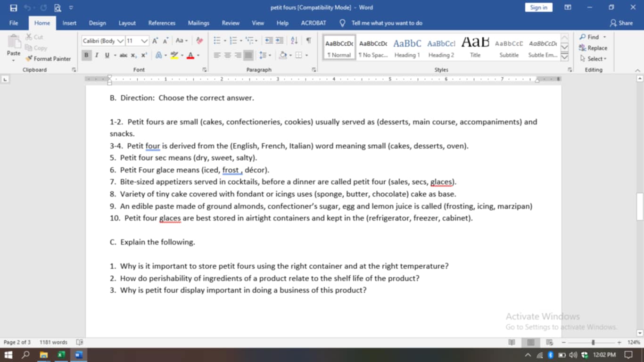Center the paragraph text
The height and width of the screenshot is (362, 644).
pos(228,55)
